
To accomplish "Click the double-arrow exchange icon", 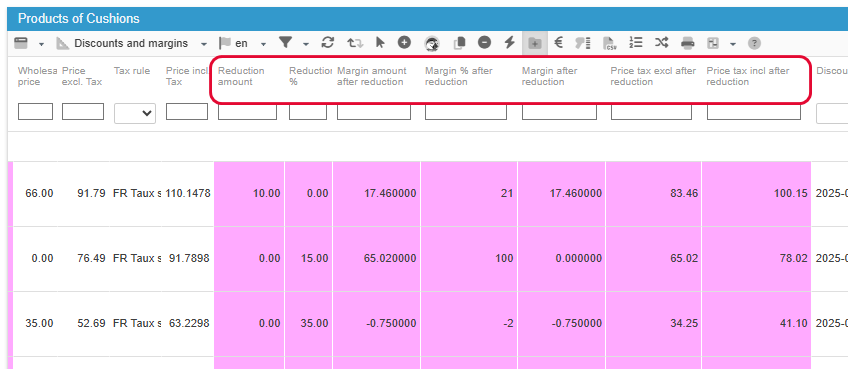I will point(355,43).
